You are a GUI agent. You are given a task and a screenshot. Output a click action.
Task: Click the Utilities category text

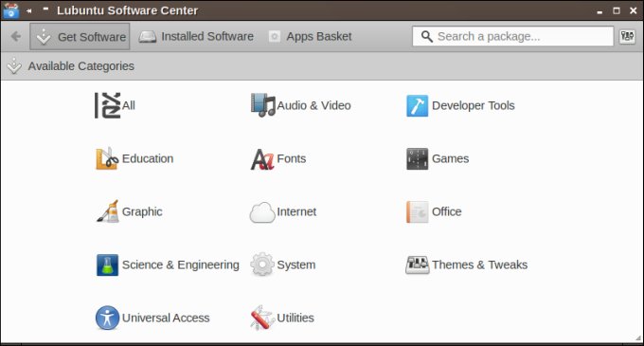point(295,318)
